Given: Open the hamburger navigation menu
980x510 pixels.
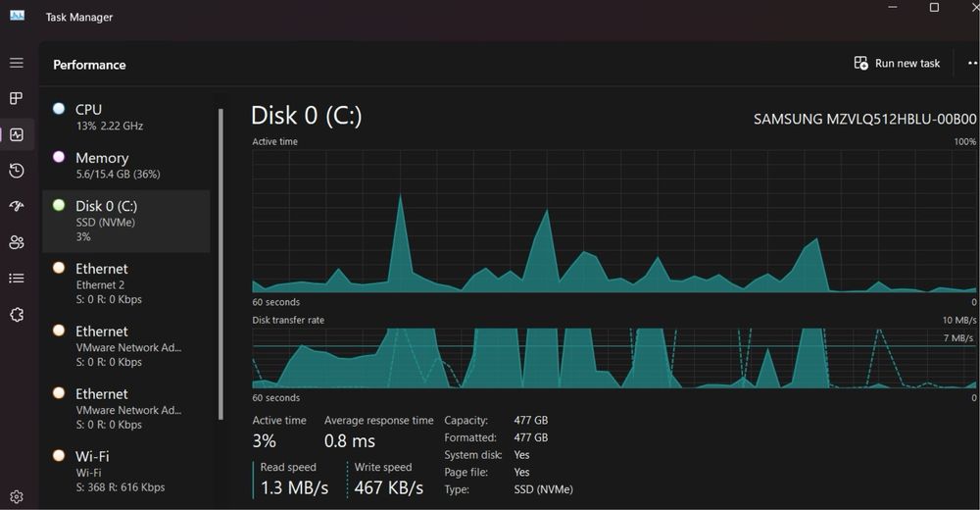Looking at the screenshot, I should (17, 63).
